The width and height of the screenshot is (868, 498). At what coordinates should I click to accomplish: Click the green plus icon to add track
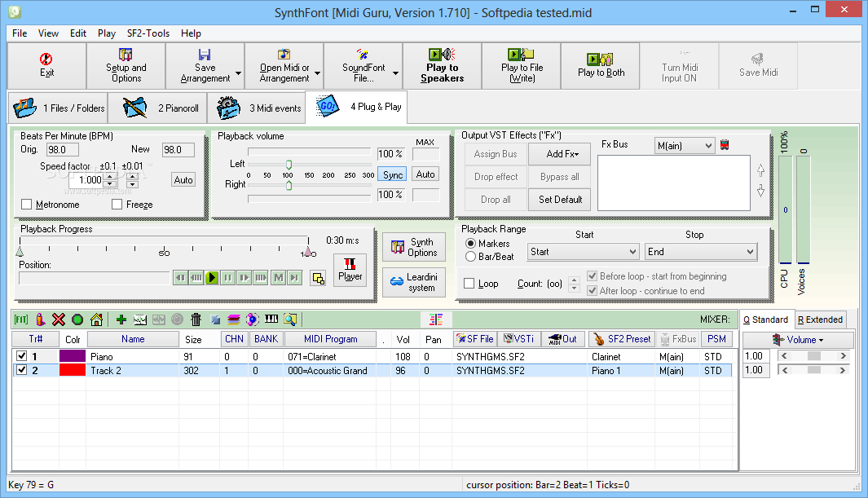pyautogui.click(x=121, y=320)
